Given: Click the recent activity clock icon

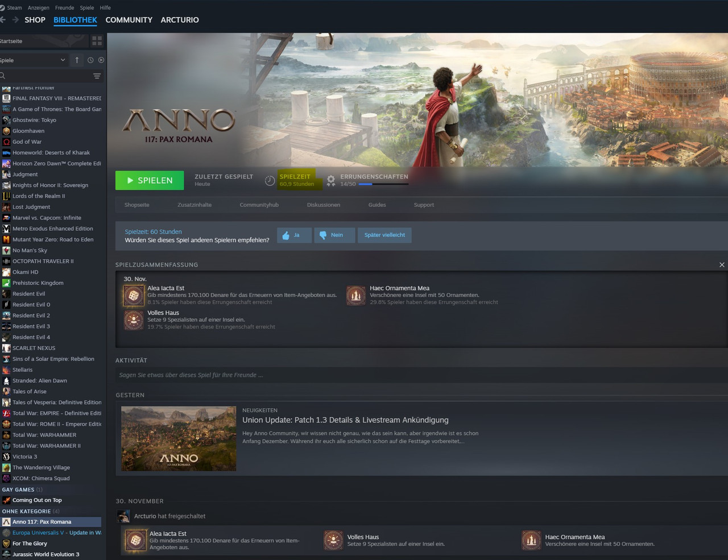Looking at the screenshot, I should point(90,60).
